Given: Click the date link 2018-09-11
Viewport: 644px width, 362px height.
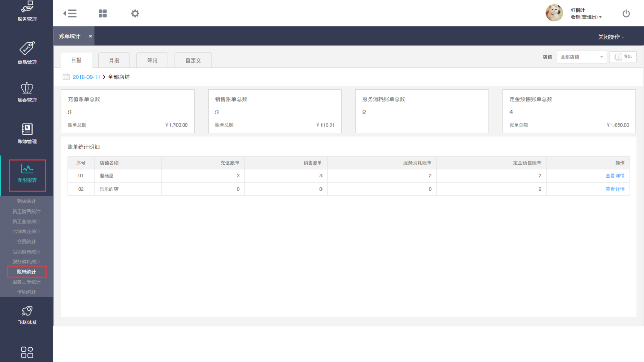Looking at the screenshot, I should coord(86,77).
